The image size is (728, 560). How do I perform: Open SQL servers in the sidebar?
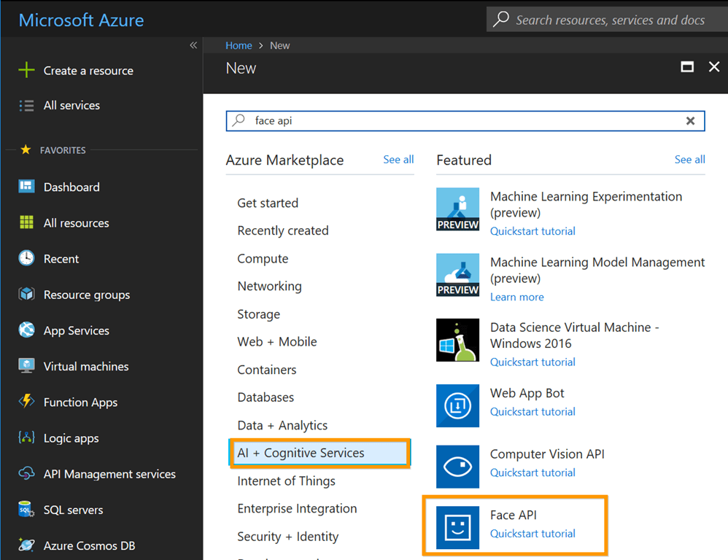click(73, 510)
